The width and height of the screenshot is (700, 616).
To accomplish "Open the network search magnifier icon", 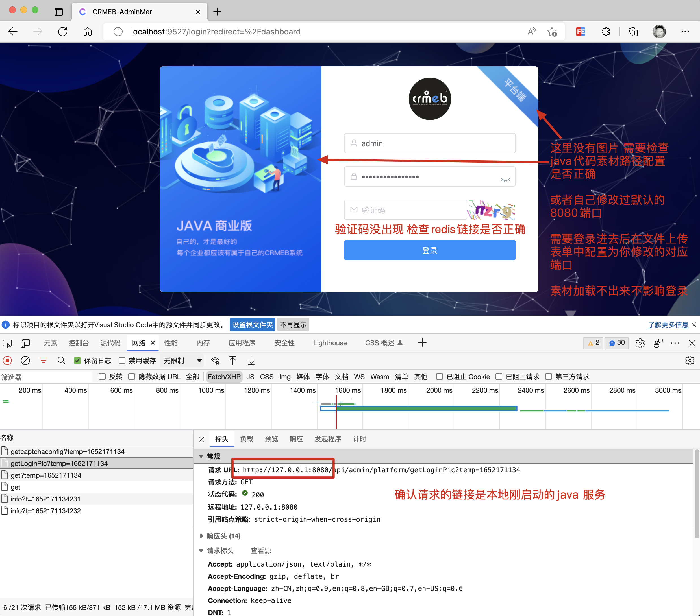I will point(61,361).
